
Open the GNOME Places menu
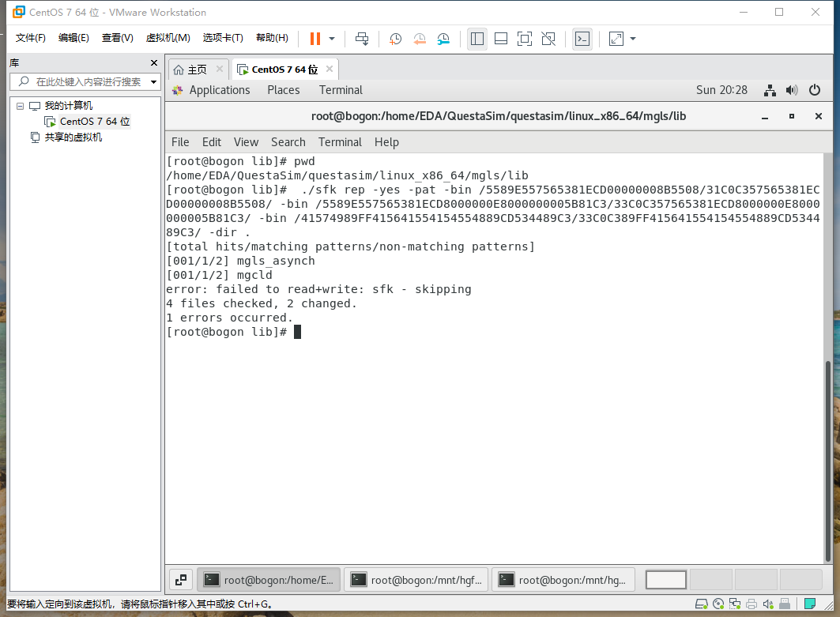(284, 90)
